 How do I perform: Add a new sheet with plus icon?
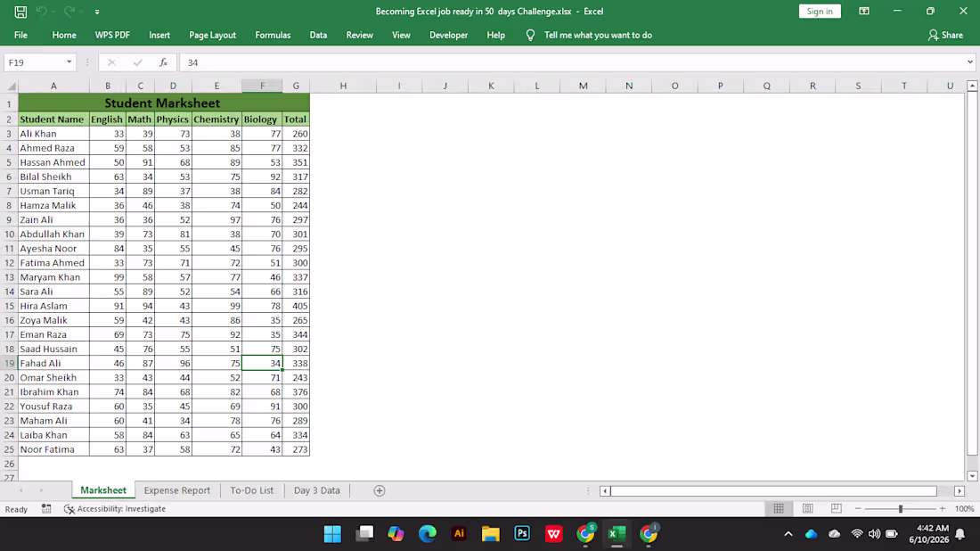tap(380, 490)
